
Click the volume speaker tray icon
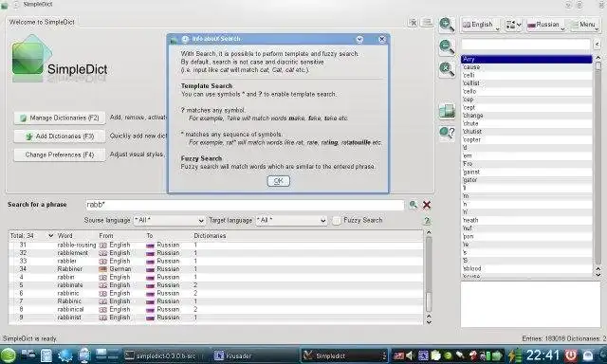(x=410, y=355)
